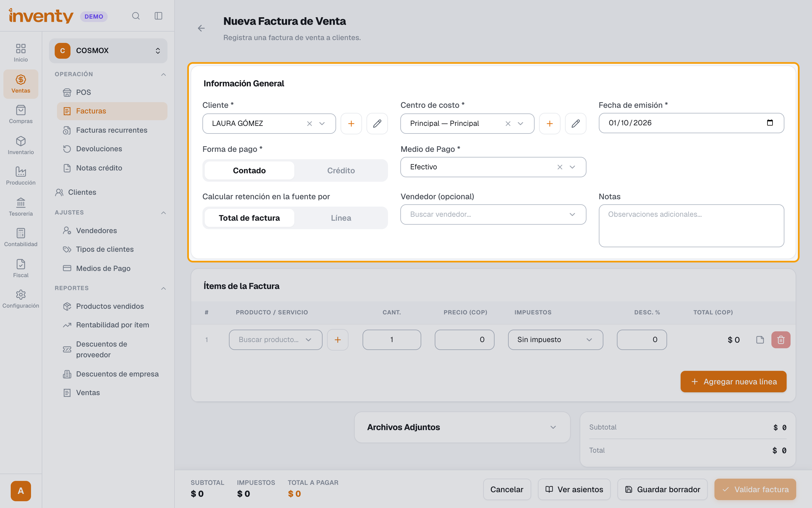
Task: Open Fiscal module in left rail
Action: [21, 268]
